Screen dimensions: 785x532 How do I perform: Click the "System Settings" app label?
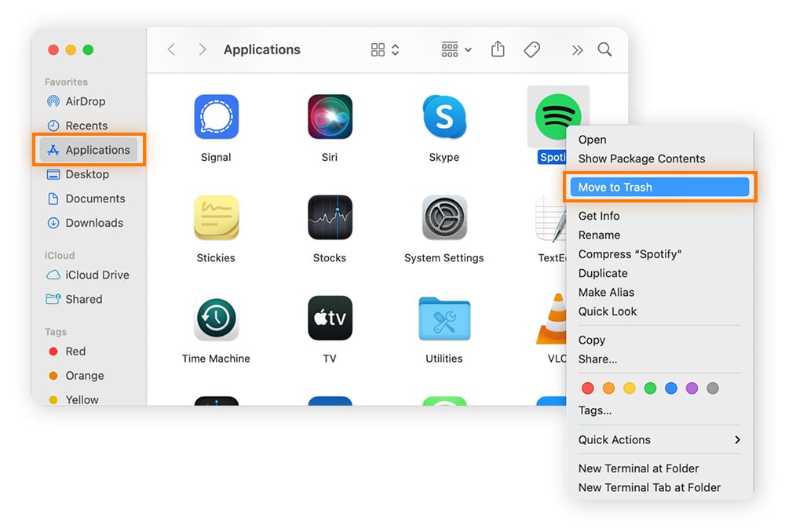pos(444,257)
